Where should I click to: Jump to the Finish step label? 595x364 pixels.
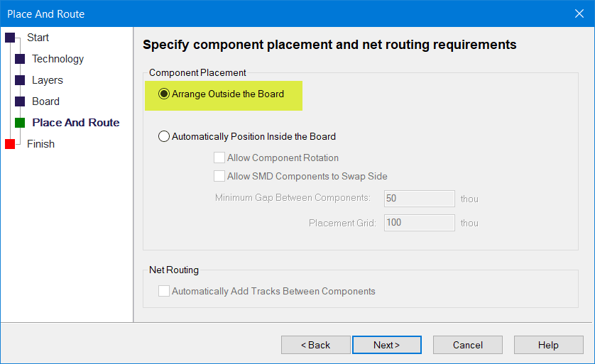coord(40,144)
